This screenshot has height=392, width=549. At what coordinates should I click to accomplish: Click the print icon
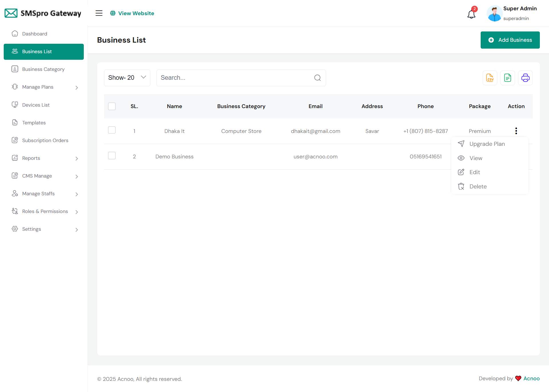(525, 78)
